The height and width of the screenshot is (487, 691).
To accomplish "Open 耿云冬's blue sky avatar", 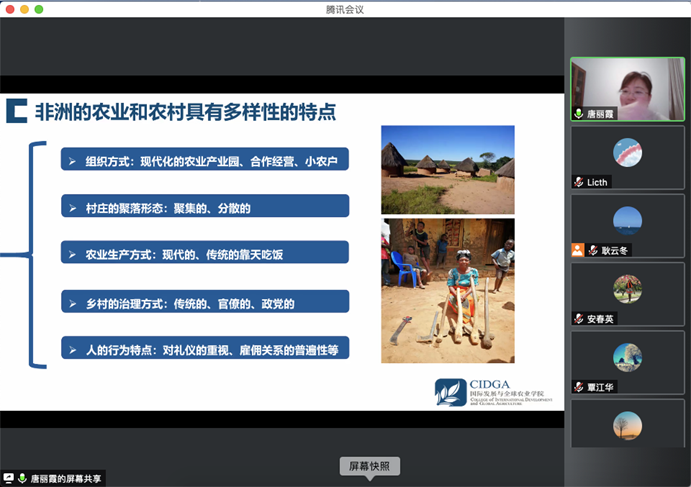I will pos(627,221).
